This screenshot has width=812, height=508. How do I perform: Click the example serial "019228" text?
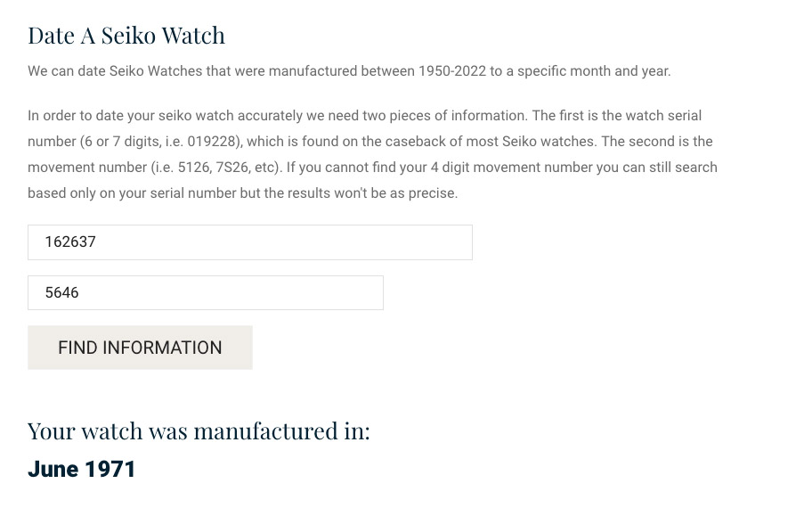(213, 142)
